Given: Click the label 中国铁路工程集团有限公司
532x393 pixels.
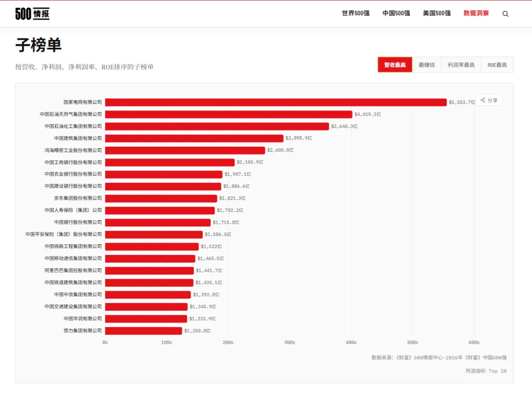Looking at the screenshot, I should pos(73,246).
